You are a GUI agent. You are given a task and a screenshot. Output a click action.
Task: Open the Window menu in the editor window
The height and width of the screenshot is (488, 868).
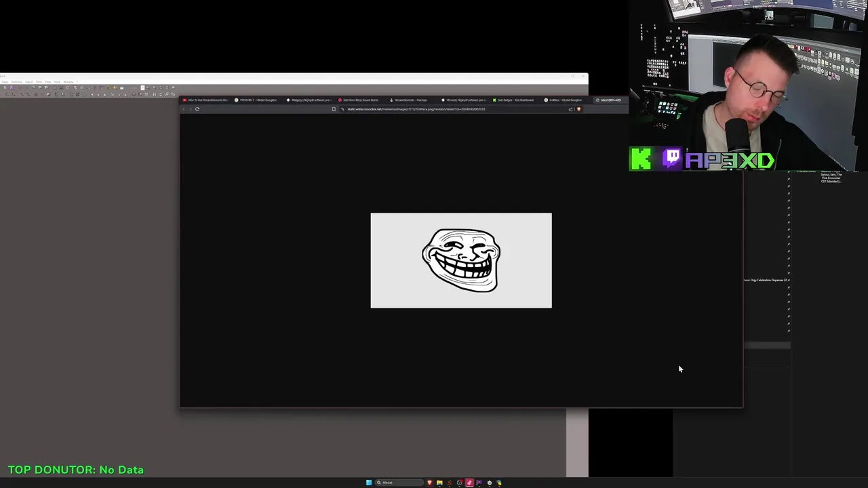[68, 82]
